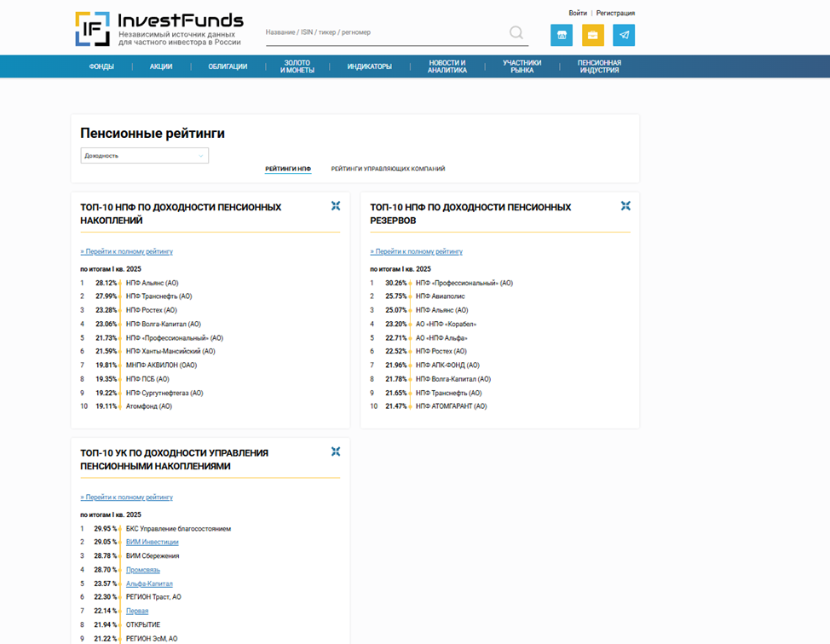Open the УЧАСТНИКИ РЫНКА menu
The image size is (830, 644).
click(x=522, y=66)
